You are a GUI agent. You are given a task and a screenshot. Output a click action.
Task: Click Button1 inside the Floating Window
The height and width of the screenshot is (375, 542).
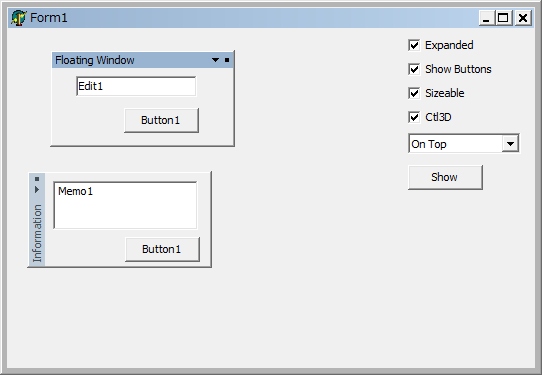pyautogui.click(x=161, y=120)
